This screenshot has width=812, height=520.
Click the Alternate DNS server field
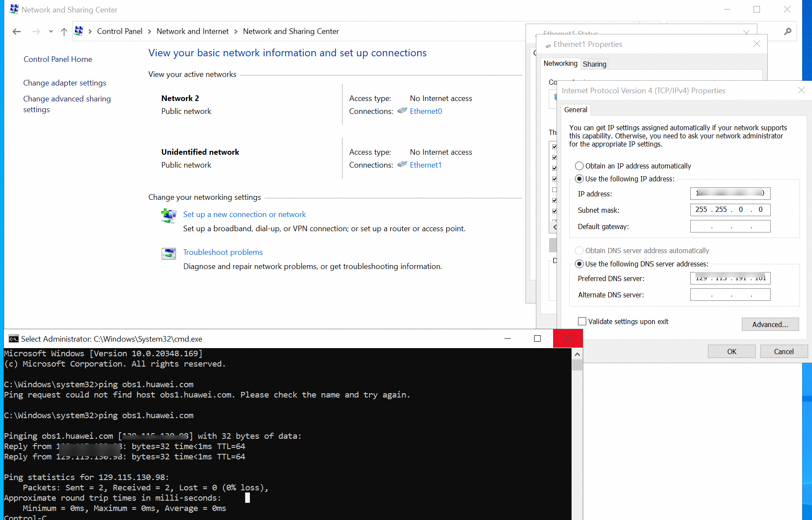tap(730, 295)
